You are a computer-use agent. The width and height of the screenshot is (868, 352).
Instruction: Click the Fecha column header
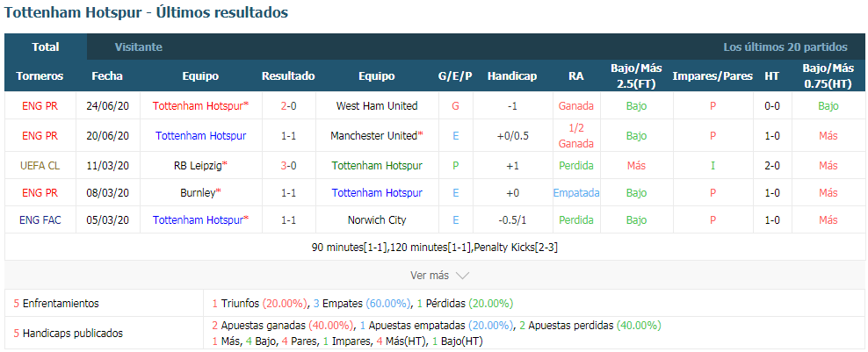[107, 75]
